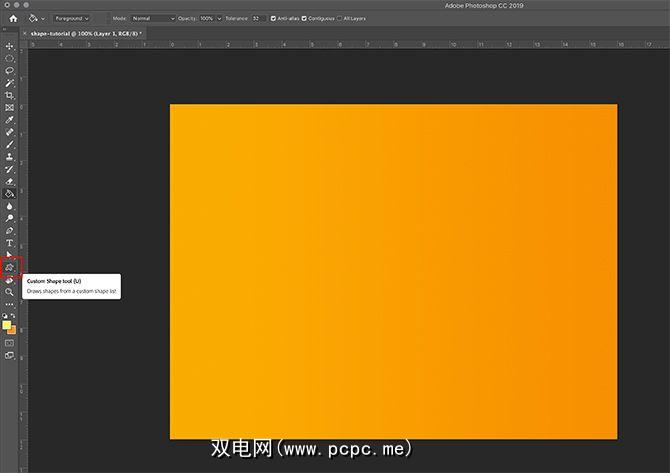This screenshot has width=670, height=473.
Task: Select the Lasso tool
Action: 10,71
